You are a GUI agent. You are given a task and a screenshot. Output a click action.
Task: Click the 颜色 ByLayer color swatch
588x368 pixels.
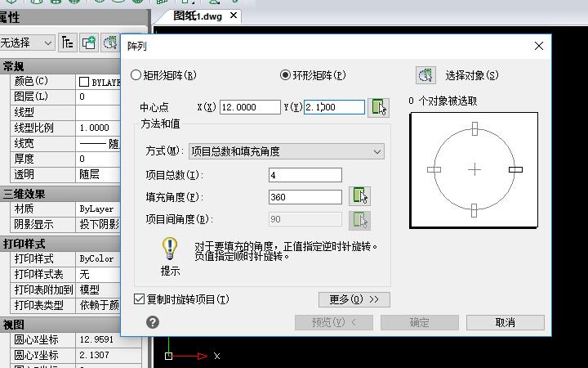click(x=84, y=82)
